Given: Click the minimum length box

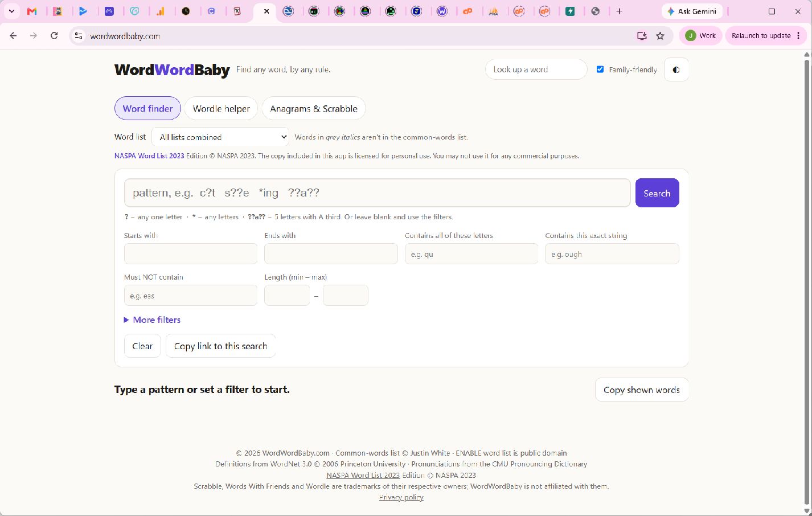Looking at the screenshot, I should coord(287,296).
